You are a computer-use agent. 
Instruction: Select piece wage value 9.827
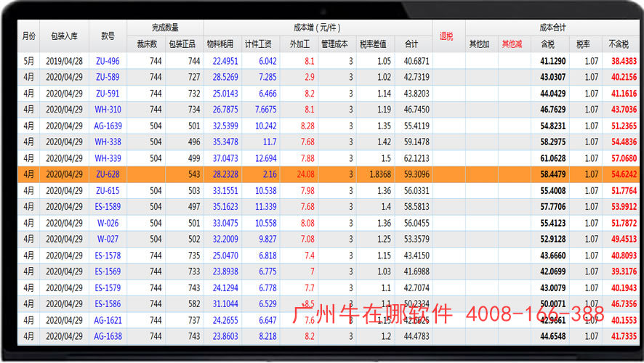tap(267, 239)
